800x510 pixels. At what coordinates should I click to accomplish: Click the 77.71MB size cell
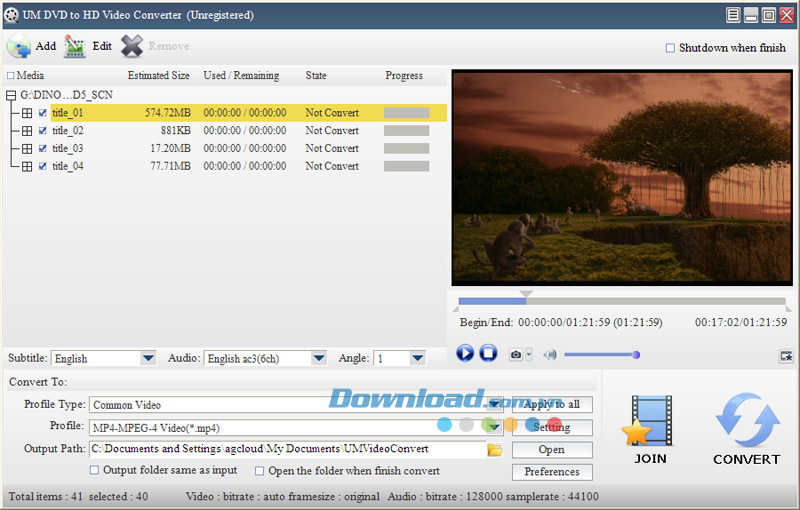170,166
